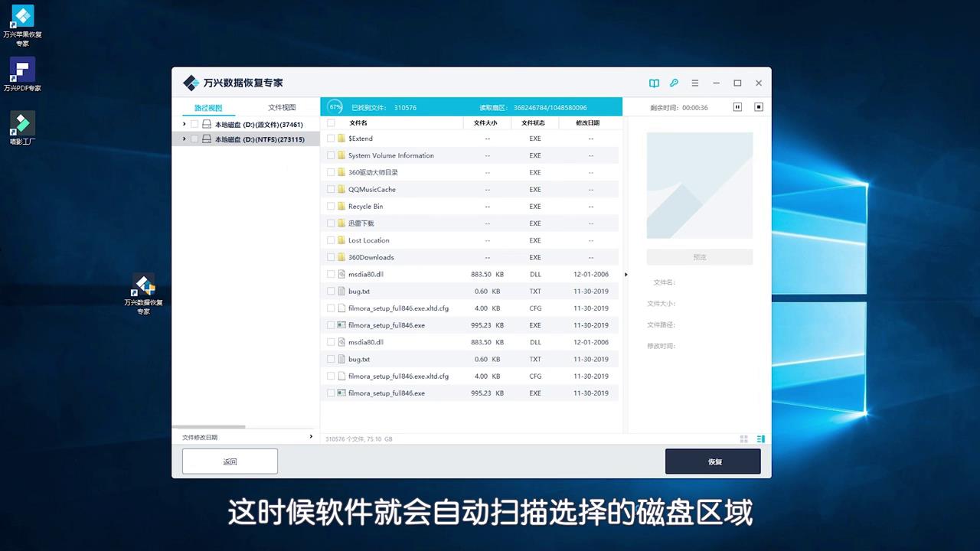Expand the 本地磁盘 (D:)(NTFS) disk entry

[x=184, y=139]
